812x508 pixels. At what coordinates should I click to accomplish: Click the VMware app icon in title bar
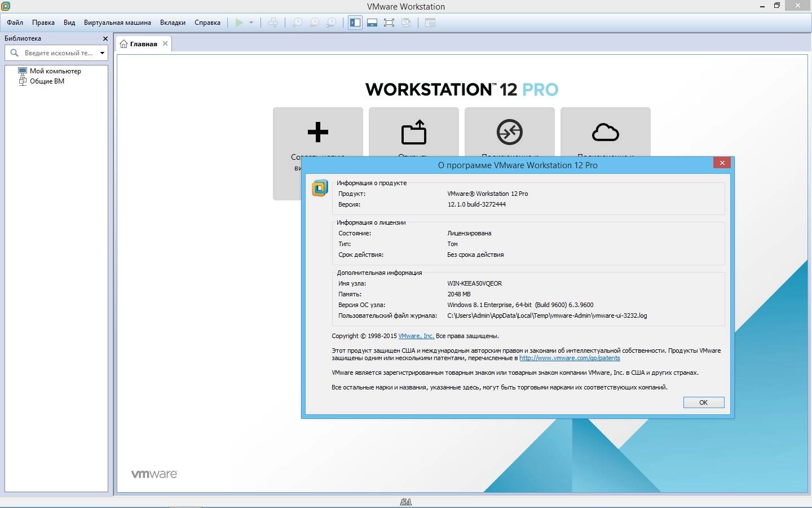6,6
